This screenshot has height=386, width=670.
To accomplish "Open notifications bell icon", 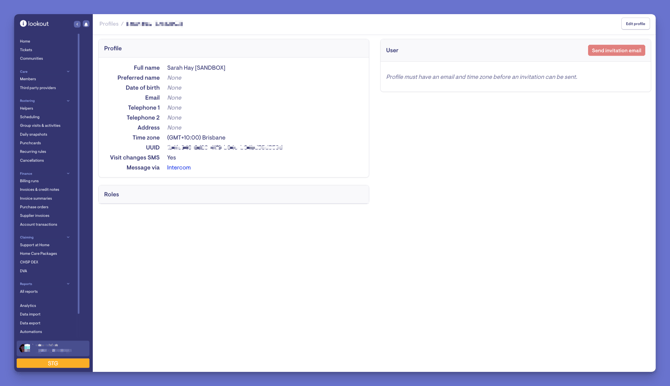I will click(86, 24).
